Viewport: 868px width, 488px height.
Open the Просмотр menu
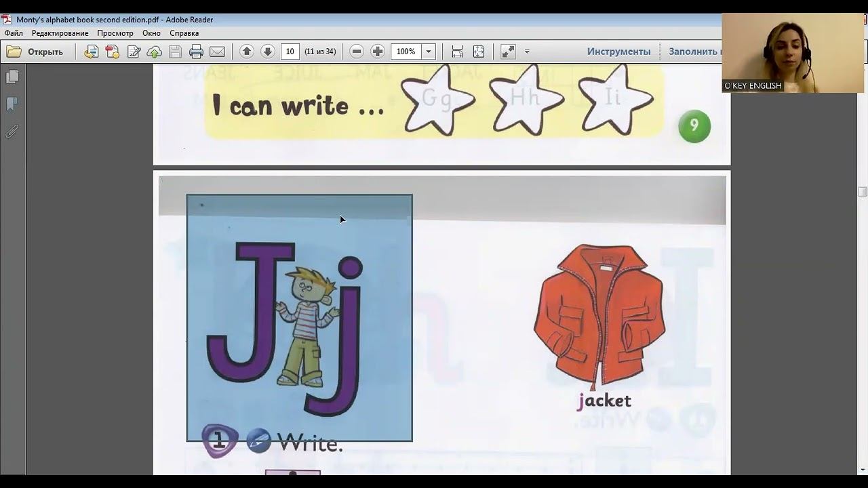click(115, 33)
